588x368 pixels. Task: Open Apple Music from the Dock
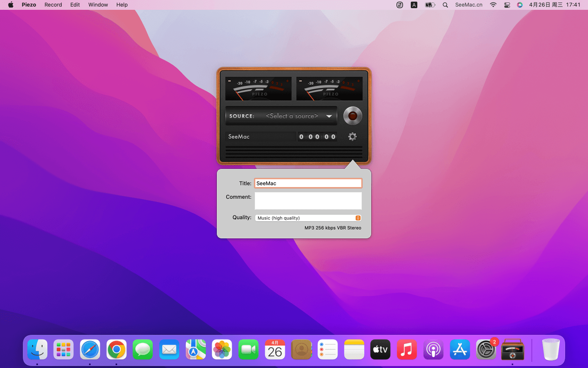[x=407, y=350]
